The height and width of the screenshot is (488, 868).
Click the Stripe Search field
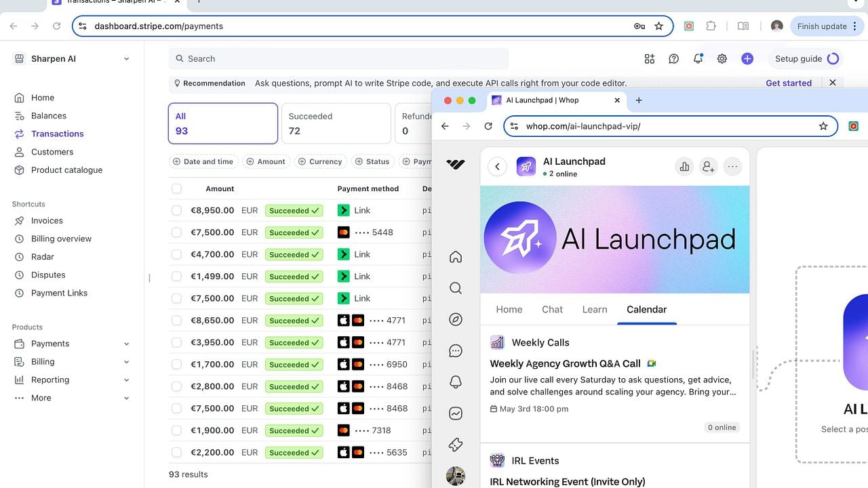(x=338, y=59)
